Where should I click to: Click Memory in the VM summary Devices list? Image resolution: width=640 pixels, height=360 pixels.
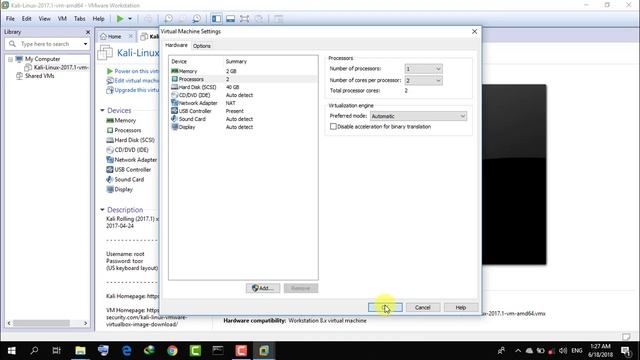pyautogui.click(x=121, y=120)
